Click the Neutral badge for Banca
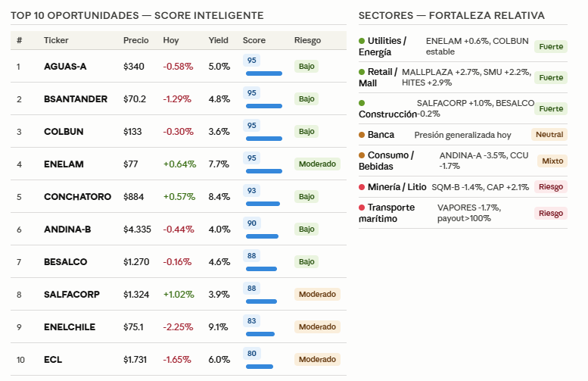 pyautogui.click(x=549, y=134)
